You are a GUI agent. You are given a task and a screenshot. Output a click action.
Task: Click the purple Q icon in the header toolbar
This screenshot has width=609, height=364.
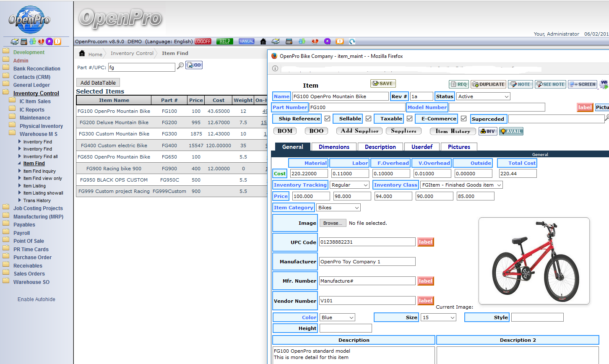(x=328, y=42)
